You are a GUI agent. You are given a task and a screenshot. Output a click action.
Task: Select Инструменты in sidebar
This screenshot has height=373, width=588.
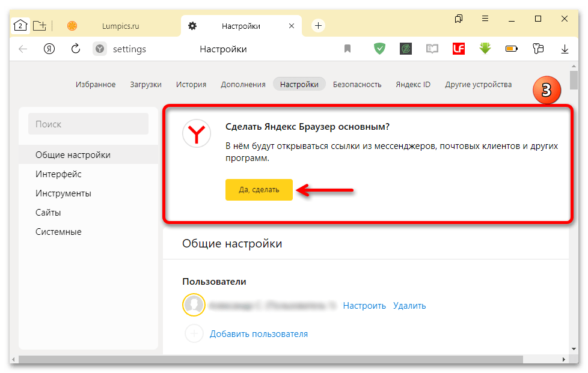(x=88, y=193)
